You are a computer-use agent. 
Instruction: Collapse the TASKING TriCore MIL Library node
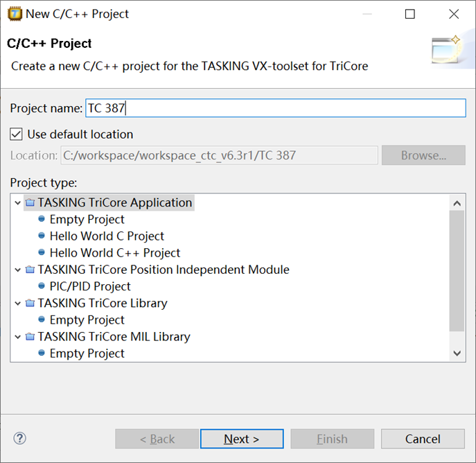click(x=17, y=337)
